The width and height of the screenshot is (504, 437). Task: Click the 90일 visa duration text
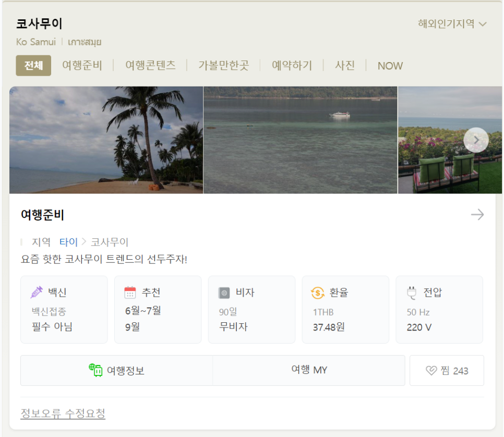[228, 312]
